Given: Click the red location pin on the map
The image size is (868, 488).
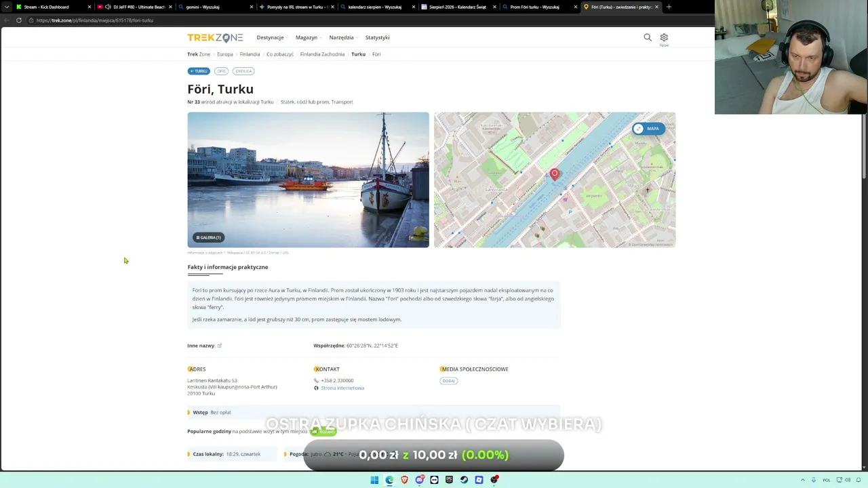Looking at the screenshot, I should coord(555,174).
